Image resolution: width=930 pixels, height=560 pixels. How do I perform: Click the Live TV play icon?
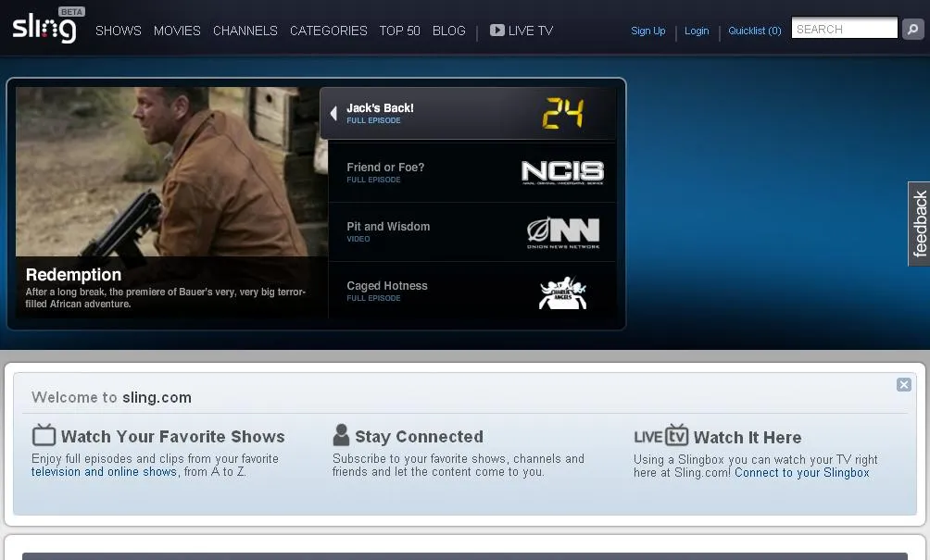[497, 30]
